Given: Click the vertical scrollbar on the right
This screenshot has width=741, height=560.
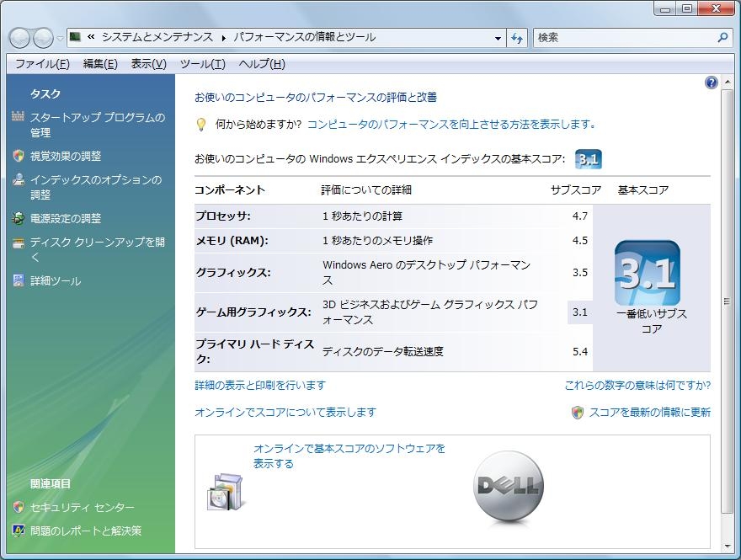Looking at the screenshot, I should click(728, 301).
